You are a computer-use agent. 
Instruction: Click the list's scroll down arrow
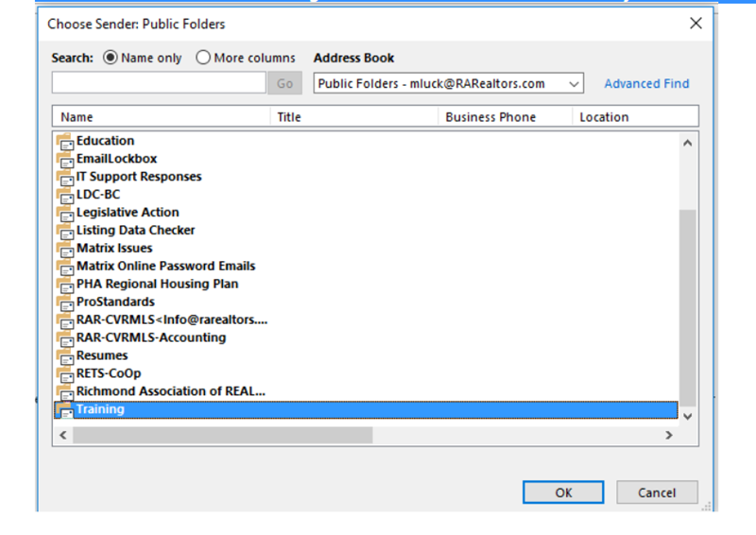[x=688, y=416]
